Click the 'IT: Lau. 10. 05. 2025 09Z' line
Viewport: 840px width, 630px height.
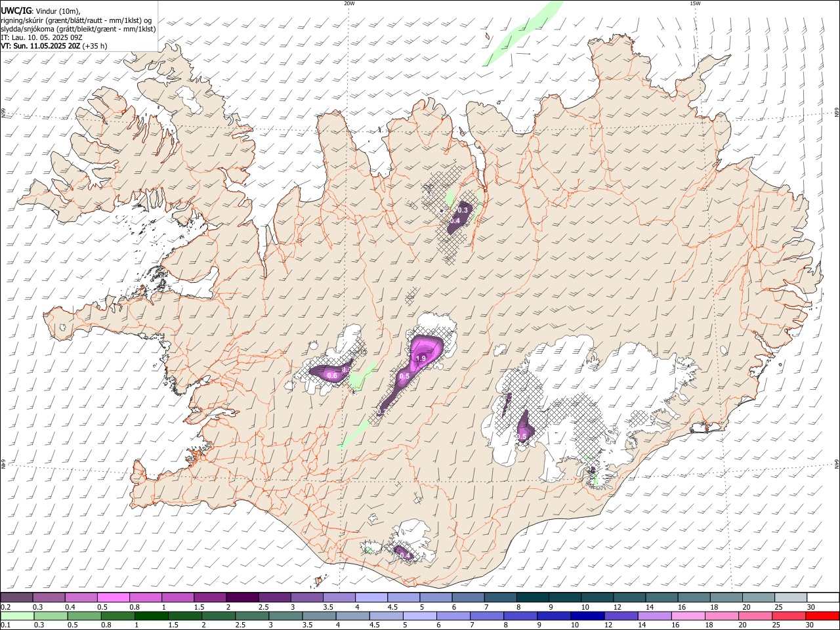click(x=41, y=37)
